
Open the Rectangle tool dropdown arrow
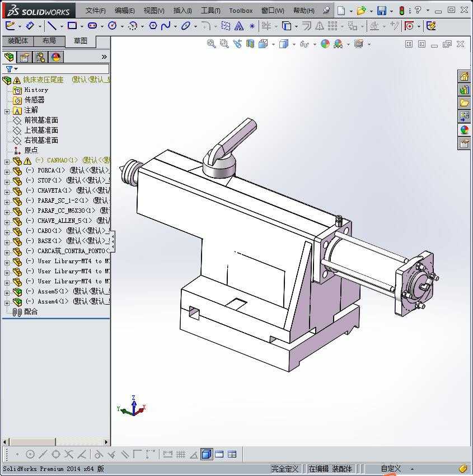[x=82, y=27]
